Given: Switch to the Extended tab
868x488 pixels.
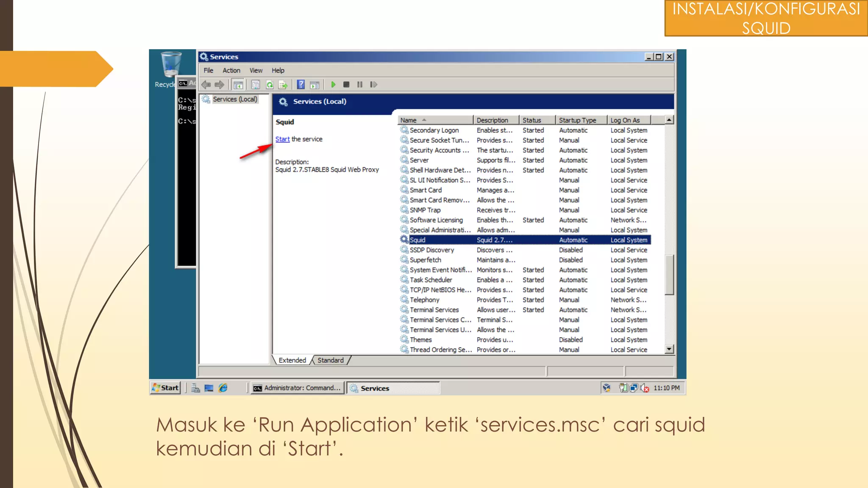Looking at the screenshot, I should click(x=292, y=360).
